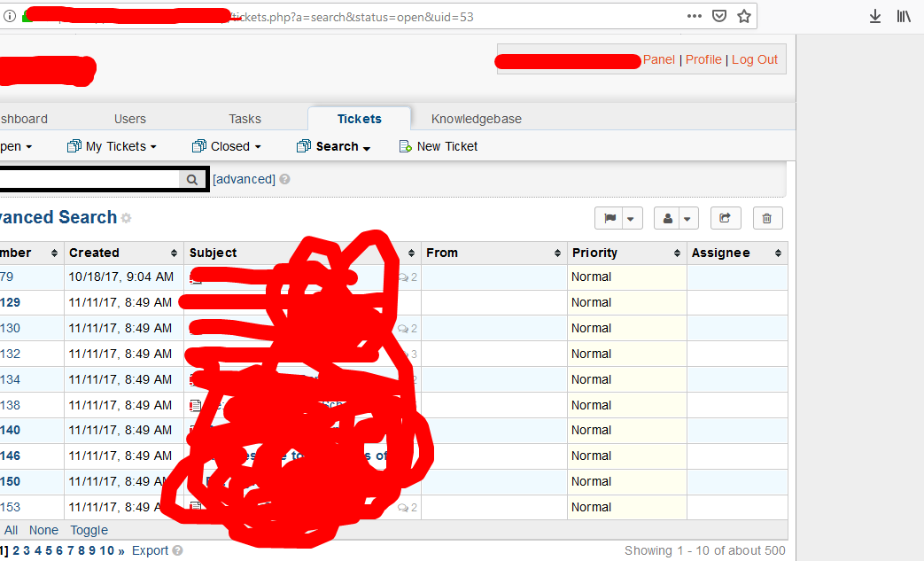Select all tickets via All link
This screenshot has width=924, height=561.
(x=12, y=530)
